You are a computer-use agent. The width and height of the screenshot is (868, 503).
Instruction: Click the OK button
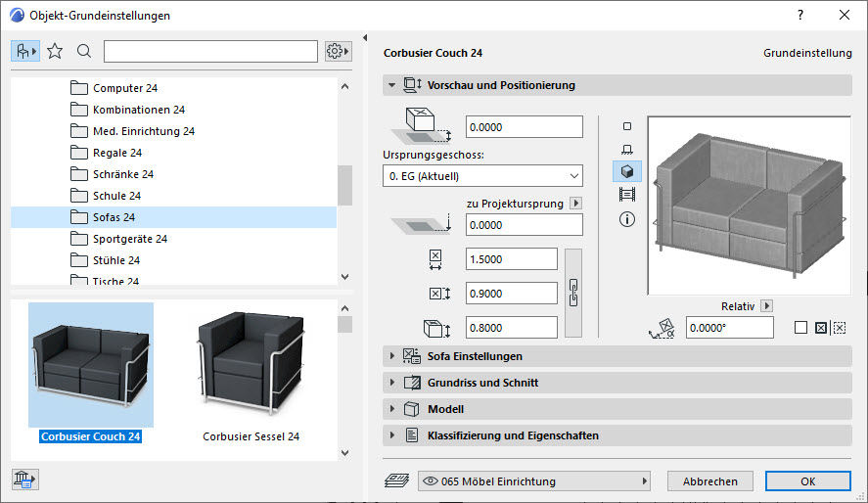[807, 481]
